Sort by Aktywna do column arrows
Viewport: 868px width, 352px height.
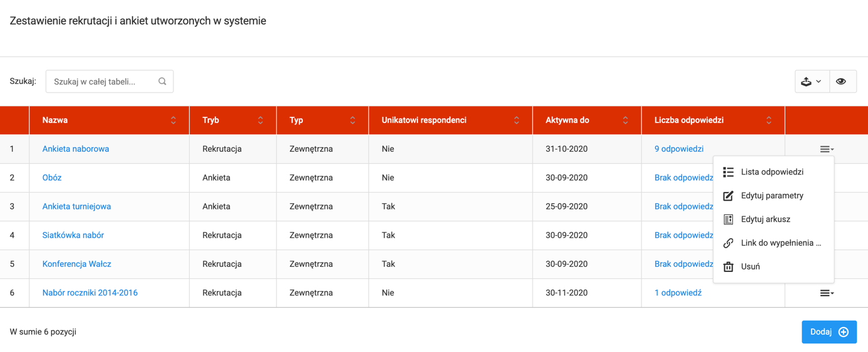click(x=625, y=121)
